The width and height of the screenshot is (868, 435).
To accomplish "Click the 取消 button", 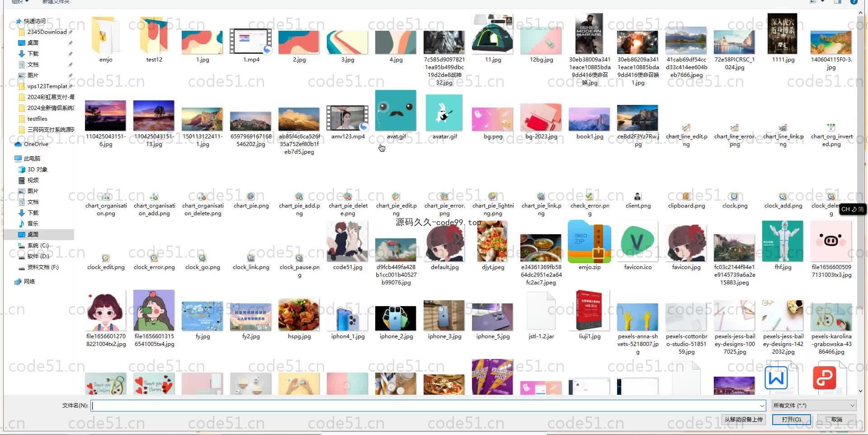I will pyautogui.click(x=836, y=420).
